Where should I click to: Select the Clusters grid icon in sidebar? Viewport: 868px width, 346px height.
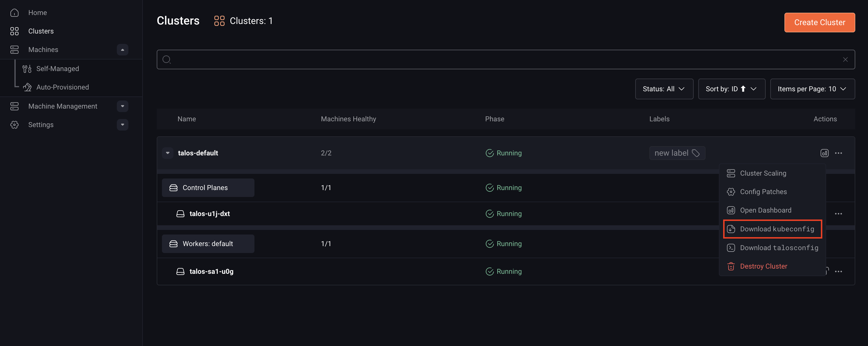(14, 31)
